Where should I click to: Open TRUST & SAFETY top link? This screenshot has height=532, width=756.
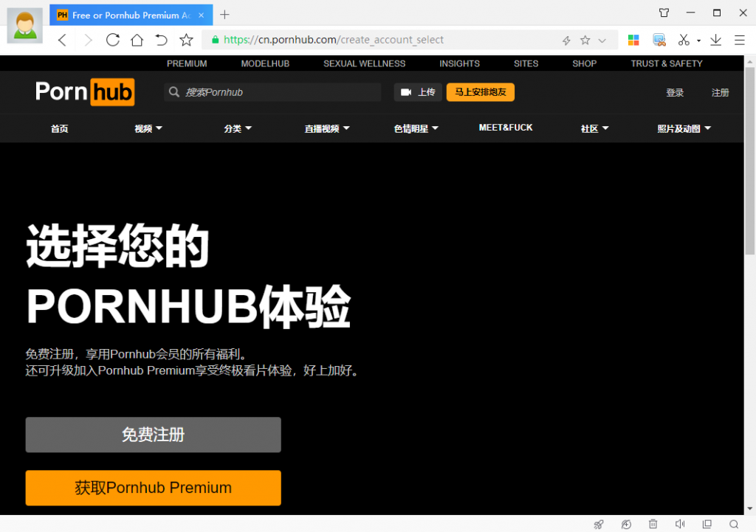click(x=667, y=63)
